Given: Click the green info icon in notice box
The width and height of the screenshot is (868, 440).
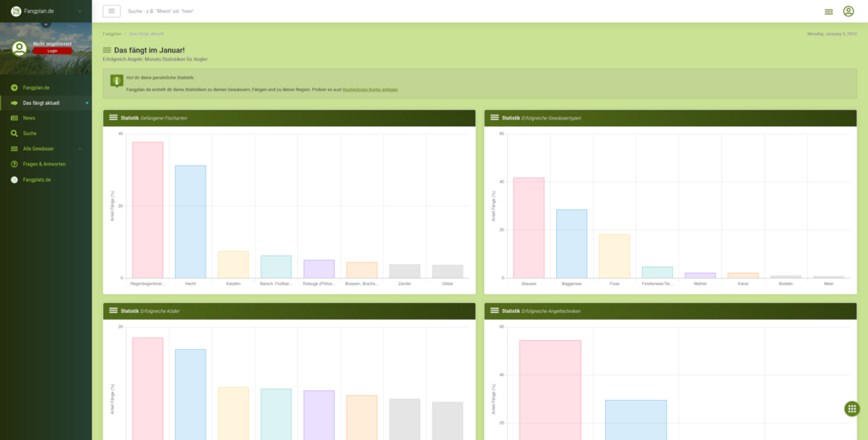Looking at the screenshot, I should coord(117,81).
